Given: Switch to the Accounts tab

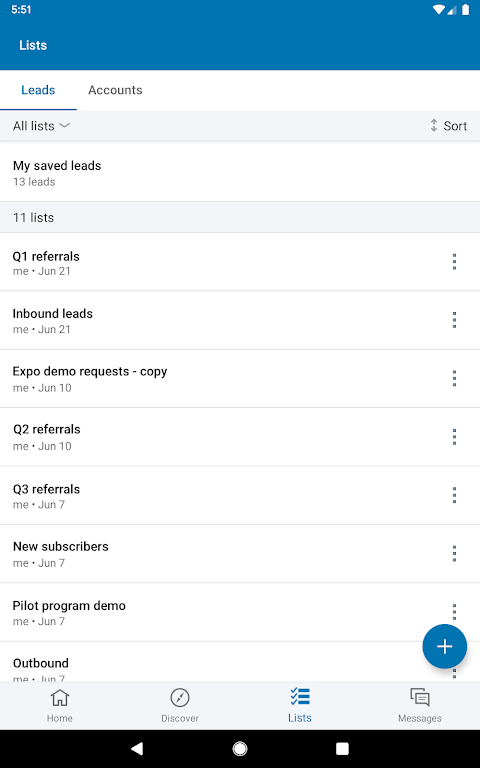Looking at the screenshot, I should pos(115,90).
